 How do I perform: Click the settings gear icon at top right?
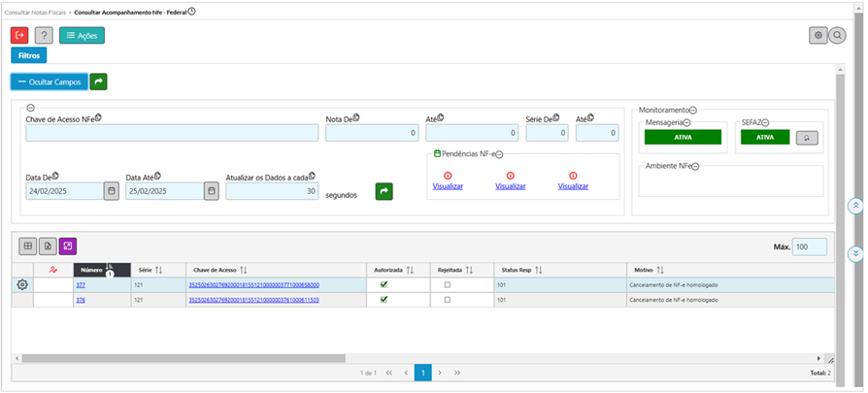click(x=818, y=35)
